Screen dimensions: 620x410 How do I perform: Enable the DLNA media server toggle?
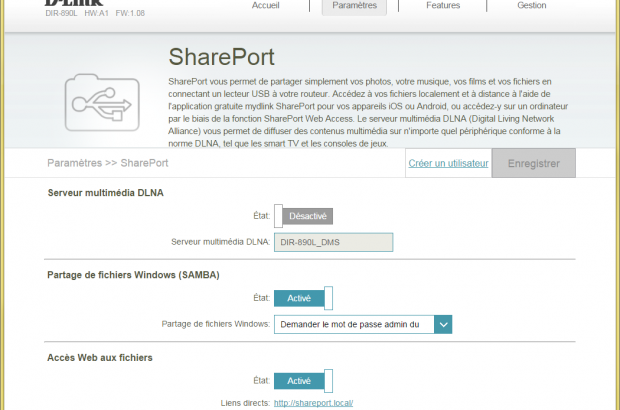(x=303, y=215)
